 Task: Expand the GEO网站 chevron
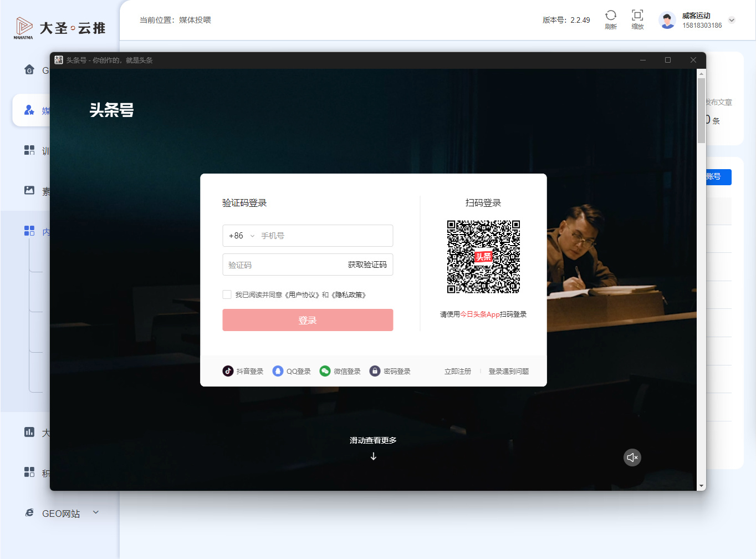(96, 512)
